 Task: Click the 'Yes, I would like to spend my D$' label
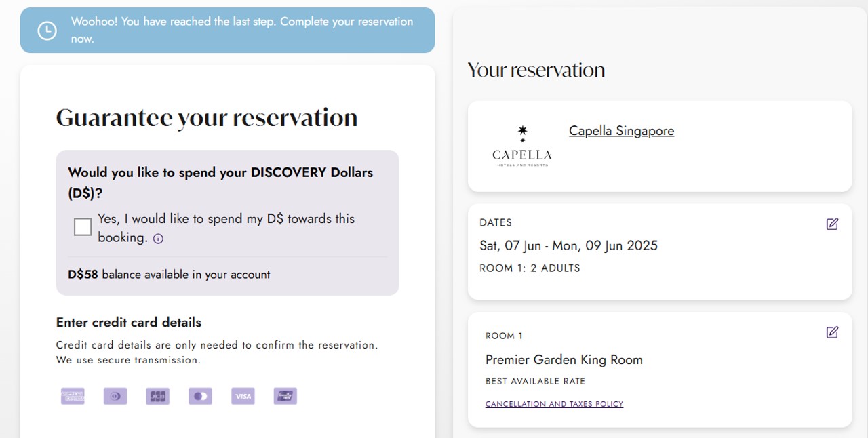(226, 228)
